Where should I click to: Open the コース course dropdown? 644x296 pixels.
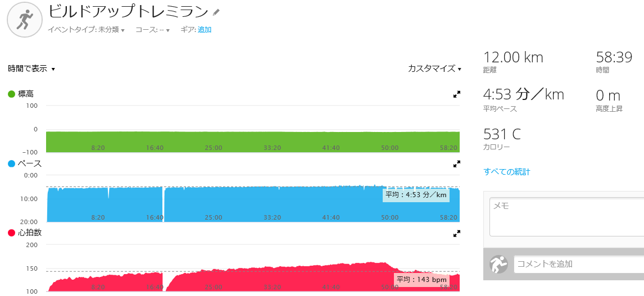(153, 30)
